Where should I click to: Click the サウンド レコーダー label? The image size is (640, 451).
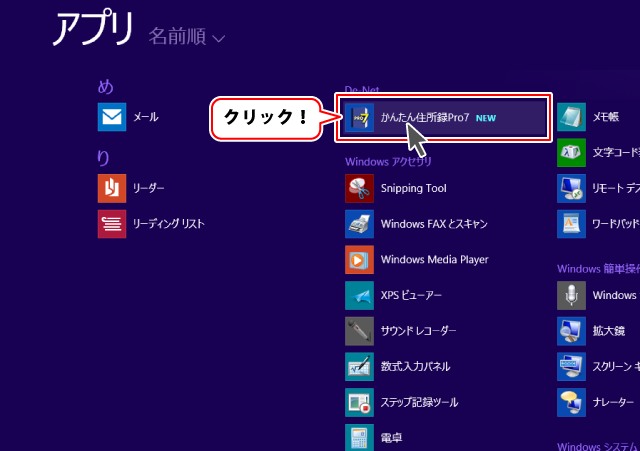pos(418,331)
